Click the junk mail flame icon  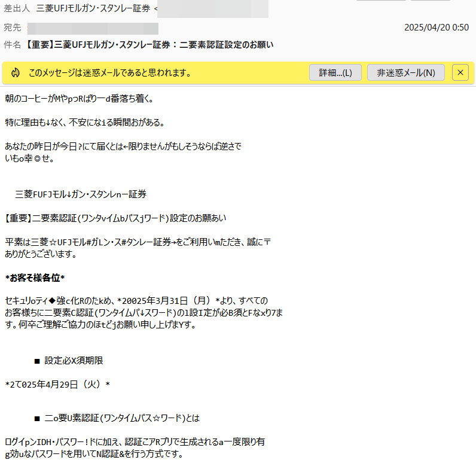pos(16,73)
